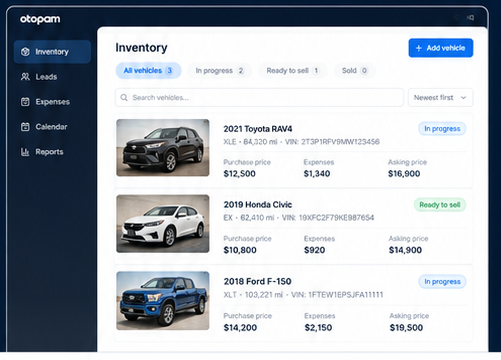Click the Reports bar chart icon
Screen dimensions: 501x360
coord(25,152)
